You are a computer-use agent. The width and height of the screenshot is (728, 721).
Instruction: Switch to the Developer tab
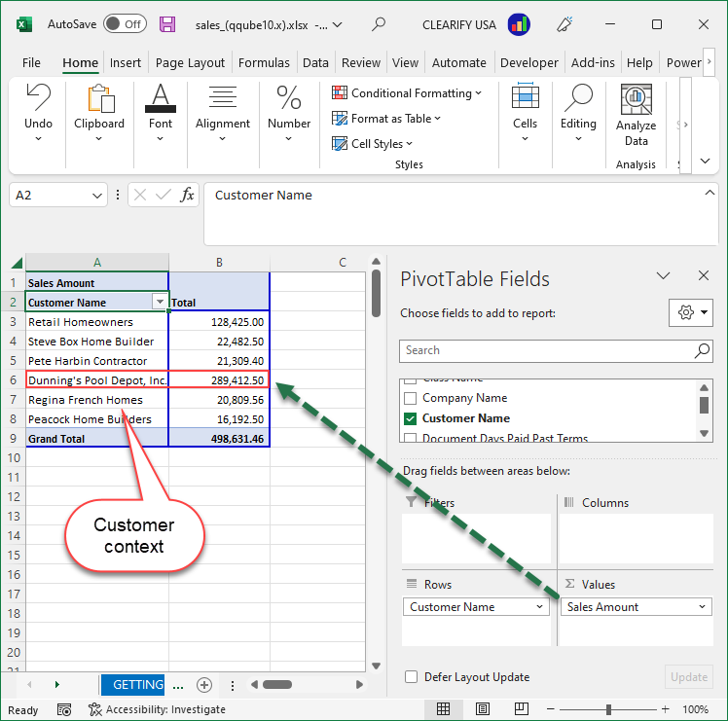pos(528,62)
